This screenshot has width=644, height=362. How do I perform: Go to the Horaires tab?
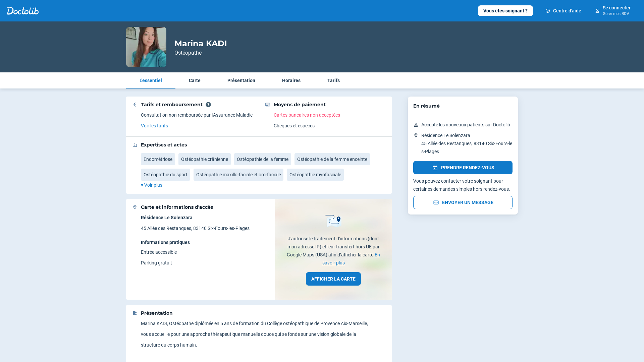291,80
